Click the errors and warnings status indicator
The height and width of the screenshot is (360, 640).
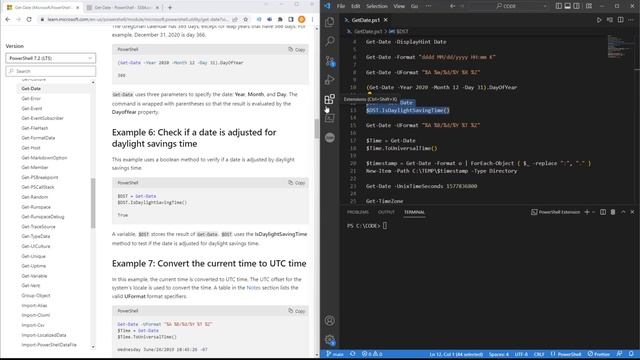click(372, 354)
